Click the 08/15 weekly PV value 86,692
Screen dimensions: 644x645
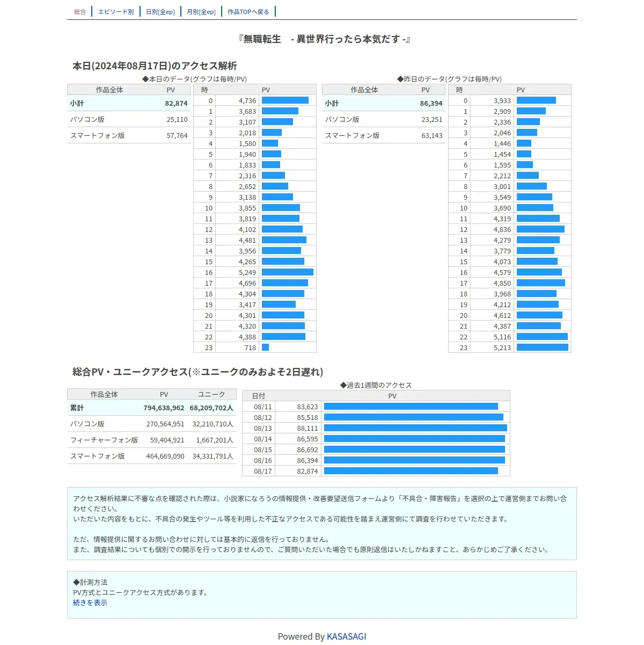click(308, 450)
